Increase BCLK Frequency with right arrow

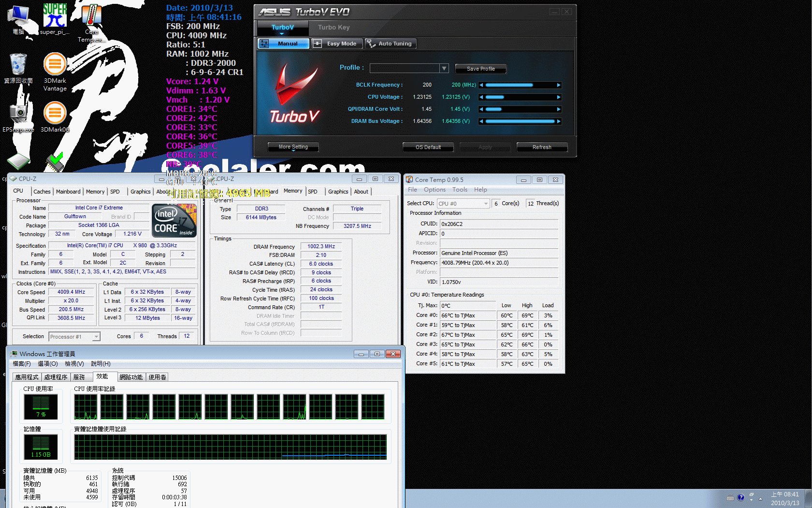[559, 85]
